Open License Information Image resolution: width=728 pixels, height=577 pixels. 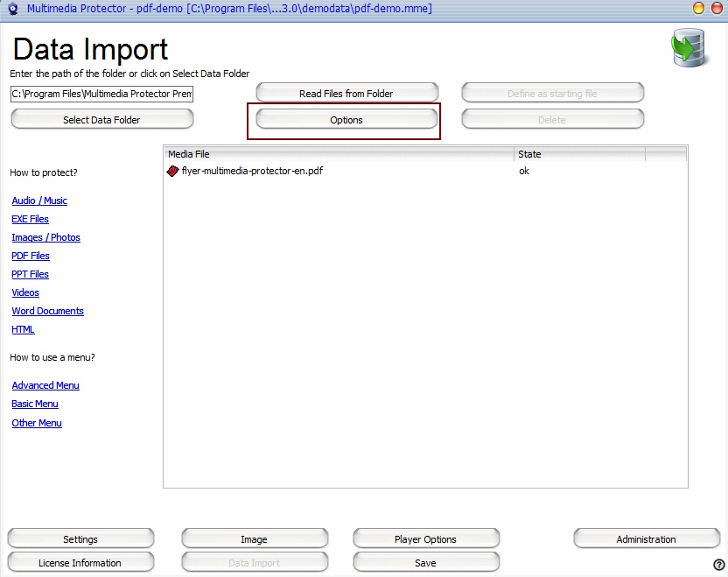click(x=80, y=563)
